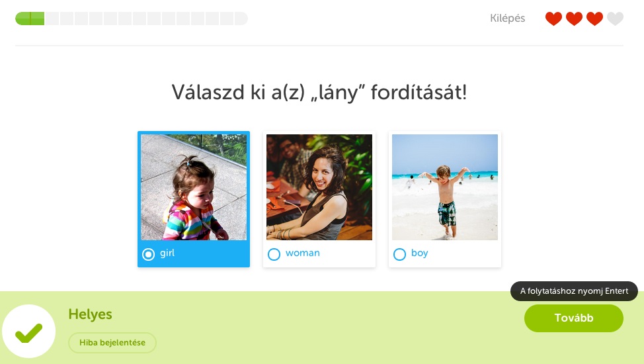Screen dimensions: 644x364
Task: Click the green checkmark circle icon
Action: 28,332
